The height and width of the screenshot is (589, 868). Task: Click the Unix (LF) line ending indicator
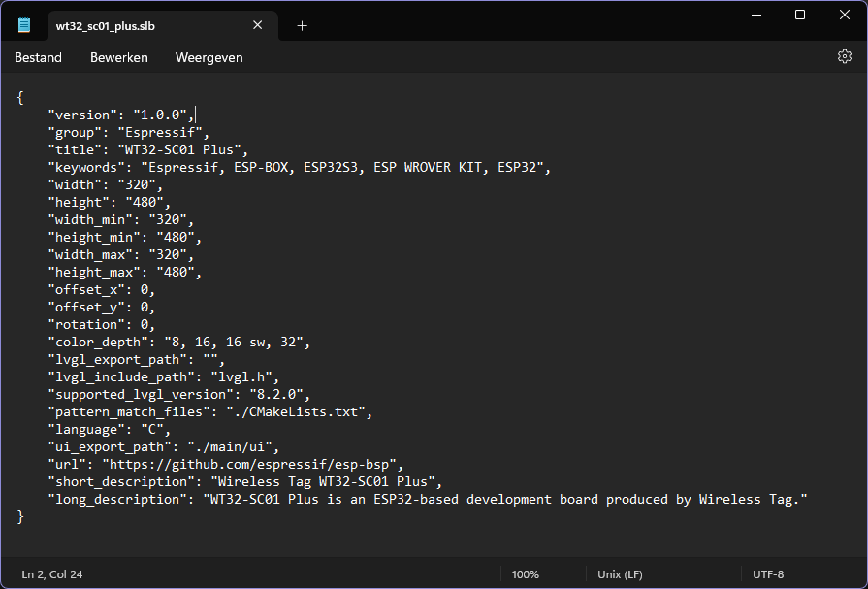[620, 574]
